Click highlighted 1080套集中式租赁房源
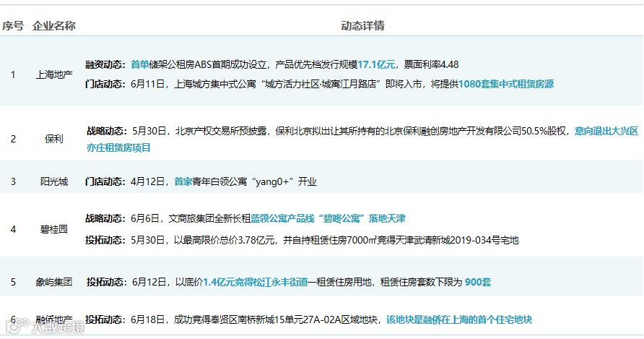 (x=506, y=84)
